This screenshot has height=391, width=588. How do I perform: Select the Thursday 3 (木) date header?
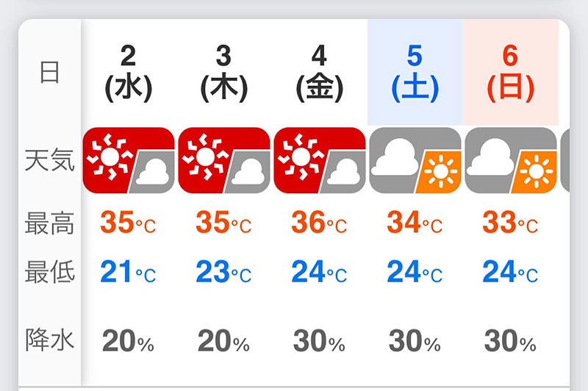tap(224, 73)
